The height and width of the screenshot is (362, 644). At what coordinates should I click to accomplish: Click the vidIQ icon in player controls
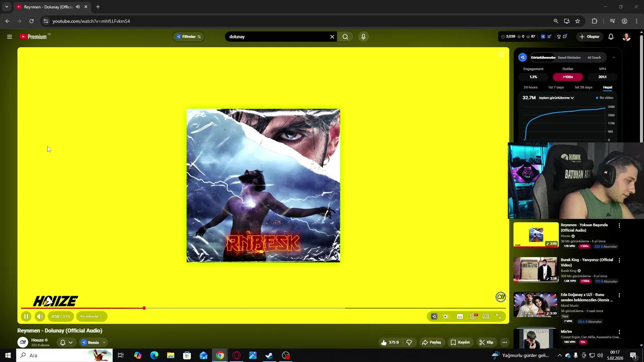click(434, 316)
